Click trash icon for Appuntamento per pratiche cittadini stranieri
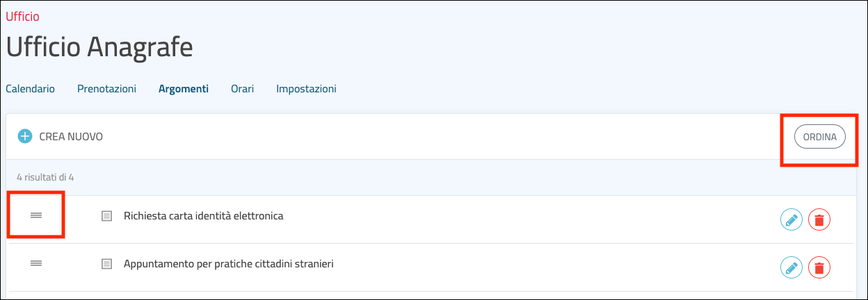Image resolution: width=868 pixels, height=300 pixels. [819, 267]
